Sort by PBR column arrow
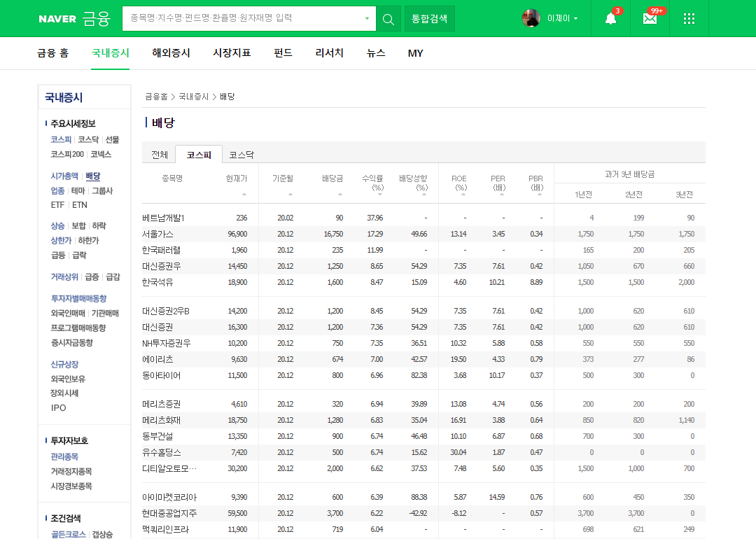This screenshot has height=539, width=756. 540,195
